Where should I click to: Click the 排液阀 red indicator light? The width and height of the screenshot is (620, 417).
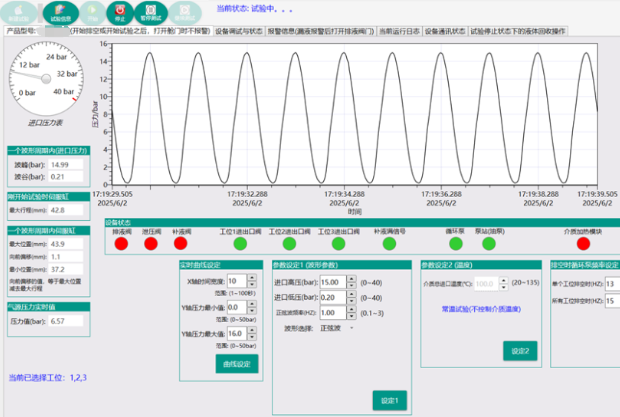point(121,243)
